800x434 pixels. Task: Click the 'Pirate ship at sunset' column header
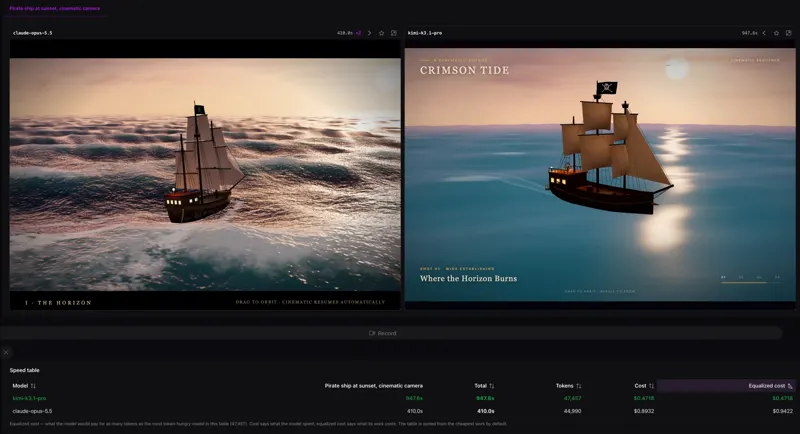point(373,386)
